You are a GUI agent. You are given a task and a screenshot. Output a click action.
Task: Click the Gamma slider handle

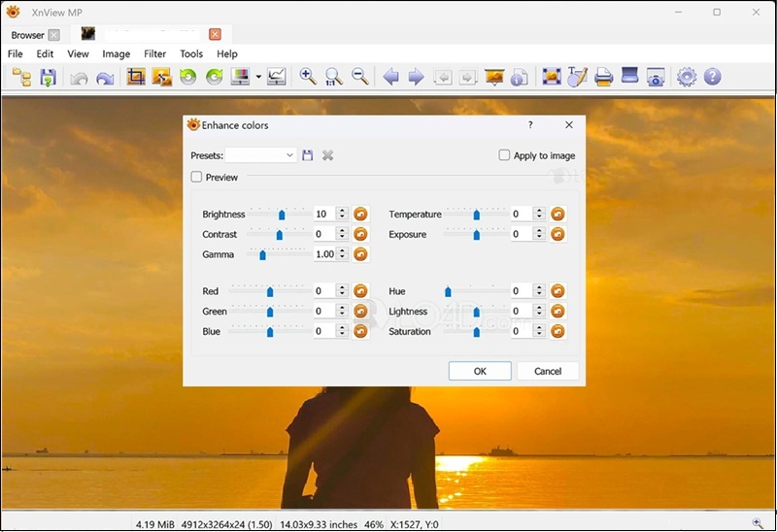tap(262, 254)
